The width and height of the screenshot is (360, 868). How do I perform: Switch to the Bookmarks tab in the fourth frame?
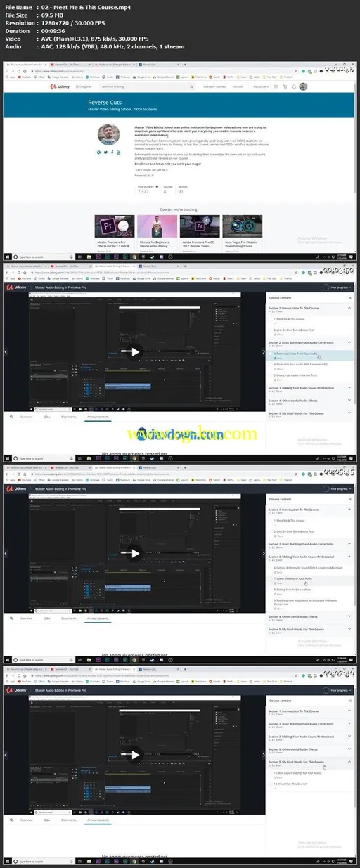coord(68,820)
